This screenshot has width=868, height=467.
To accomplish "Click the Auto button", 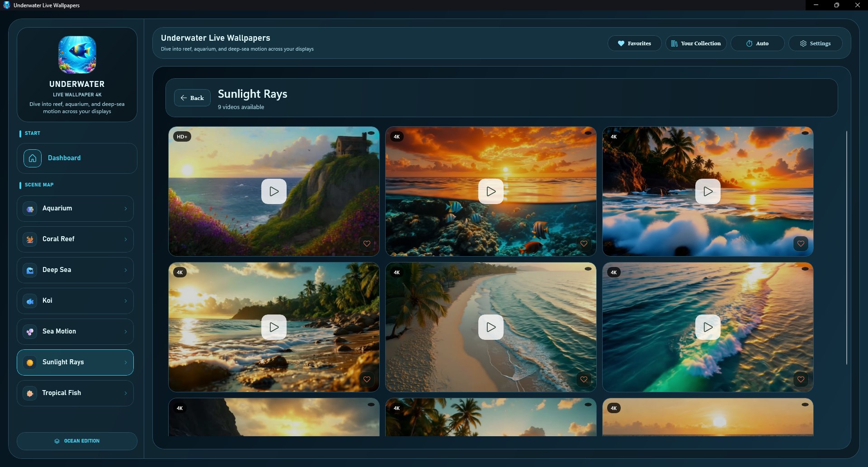I will tap(757, 43).
